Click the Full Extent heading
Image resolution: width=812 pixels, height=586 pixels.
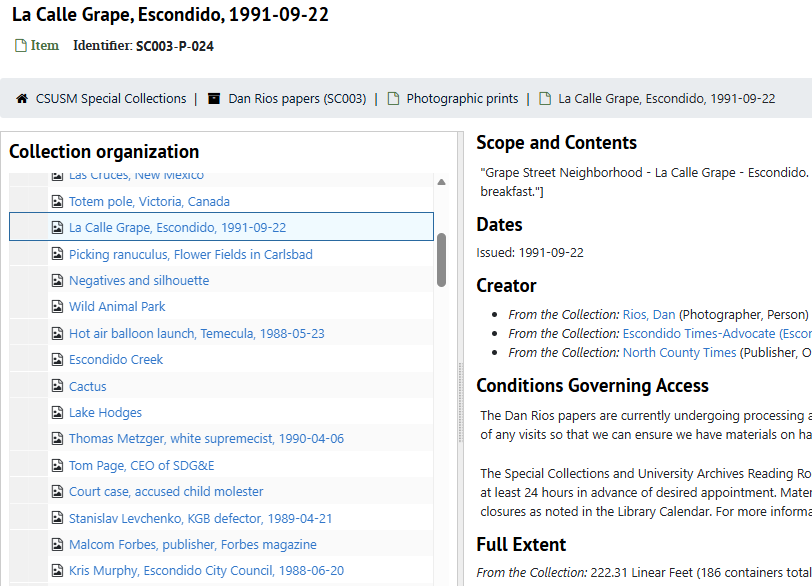tap(521, 545)
